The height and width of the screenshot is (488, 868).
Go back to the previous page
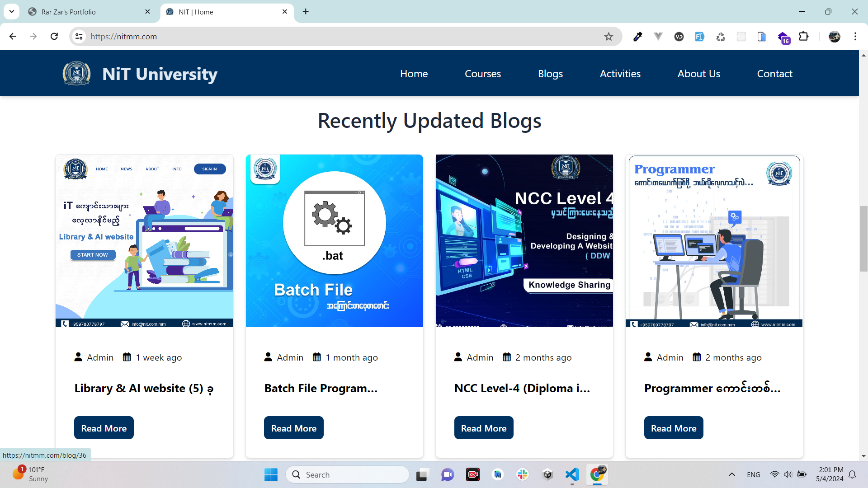13,37
